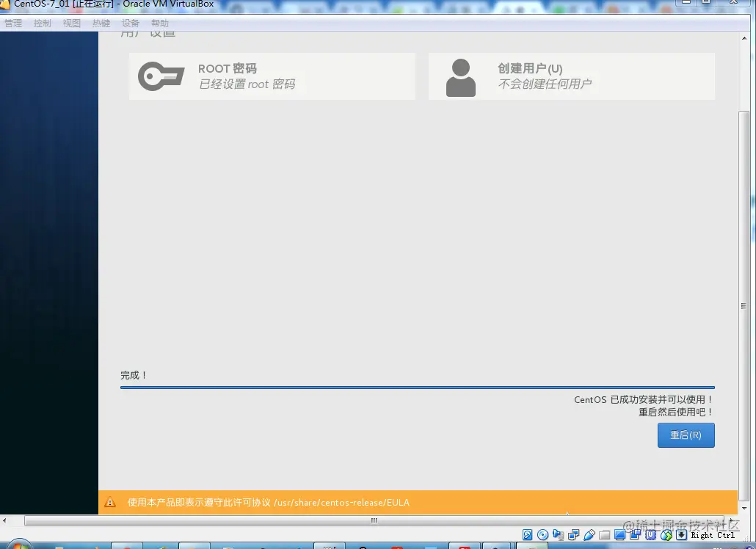Click the optical disc status icon
This screenshot has height=549, width=756.
click(x=542, y=534)
